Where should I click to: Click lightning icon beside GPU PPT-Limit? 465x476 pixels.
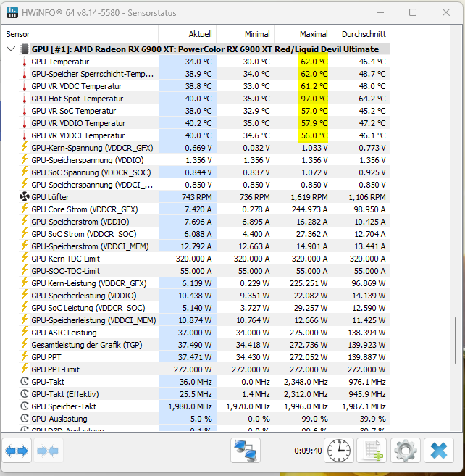(x=25, y=369)
